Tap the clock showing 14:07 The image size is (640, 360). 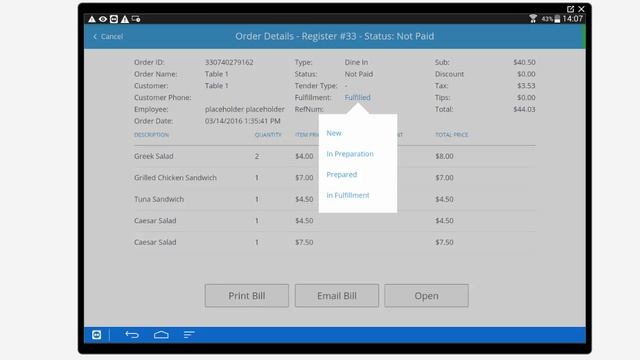pos(572,19)
